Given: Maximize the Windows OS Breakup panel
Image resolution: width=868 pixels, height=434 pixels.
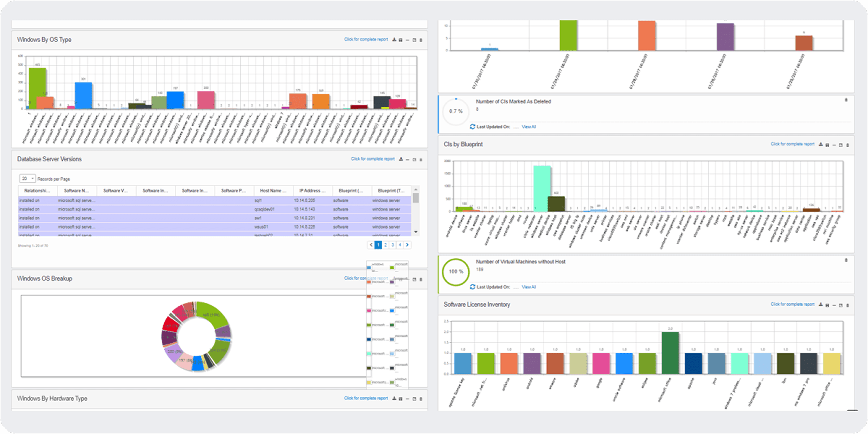Looking at the screenshot, I should point(414,279).
